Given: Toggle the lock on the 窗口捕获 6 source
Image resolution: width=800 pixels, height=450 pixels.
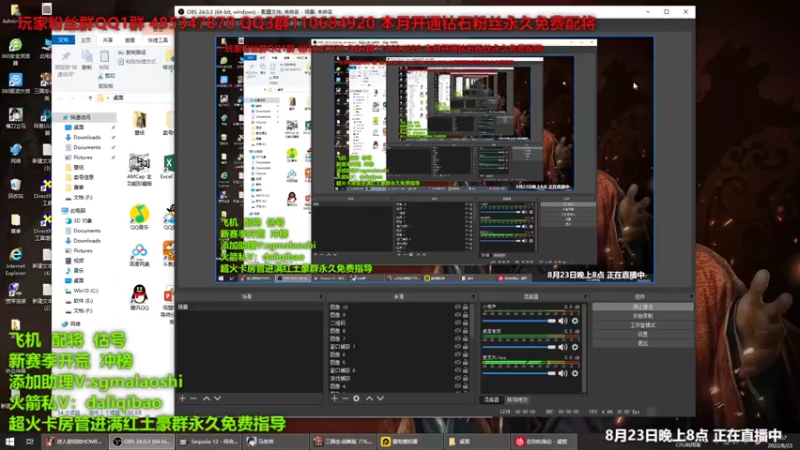Looking at the screenshot, I should coord(465,370).
